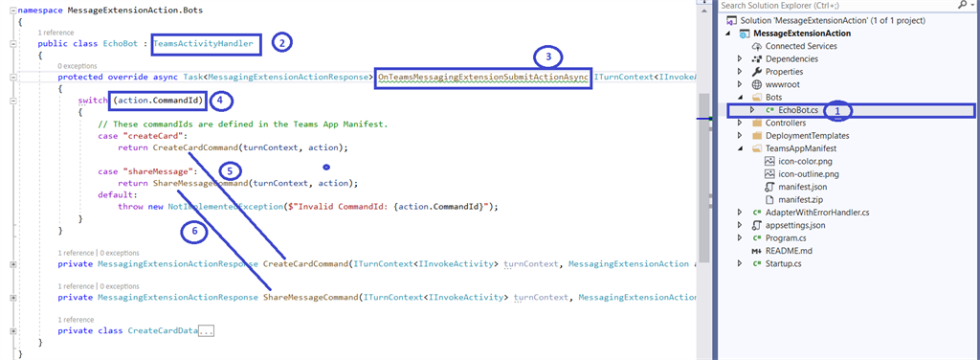Click the Connected Services icon

coord(756,46)
